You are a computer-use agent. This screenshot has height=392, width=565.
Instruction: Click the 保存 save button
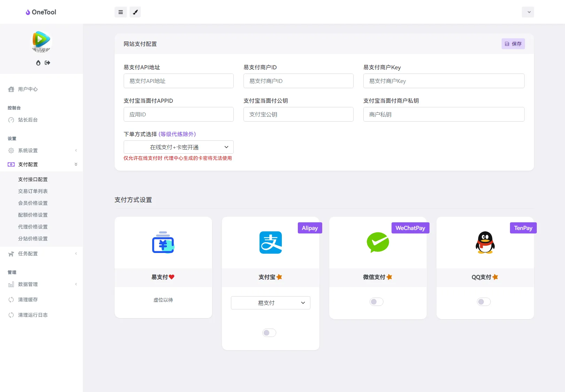(513, 44)
